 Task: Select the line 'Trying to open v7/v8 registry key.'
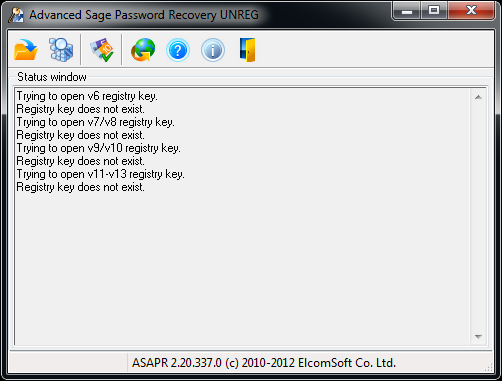(95, 122)
